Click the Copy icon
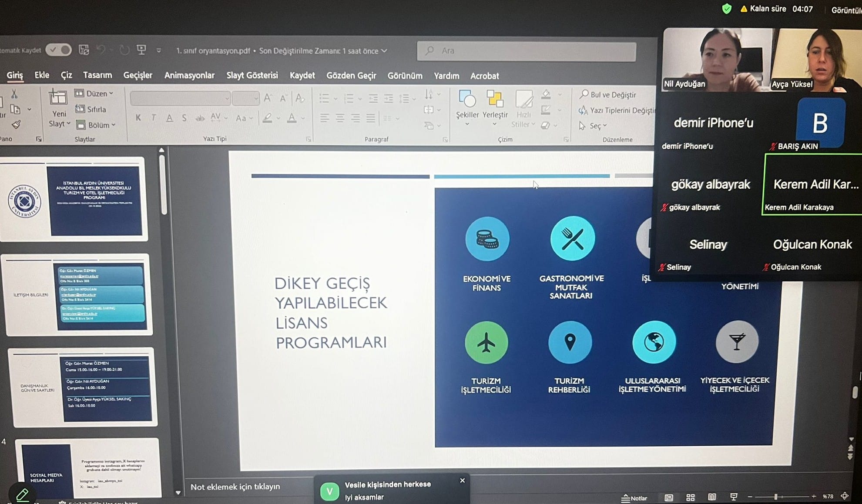Viewport: 862px width, 504px height. pyautogui.click(x=15, y=109)
